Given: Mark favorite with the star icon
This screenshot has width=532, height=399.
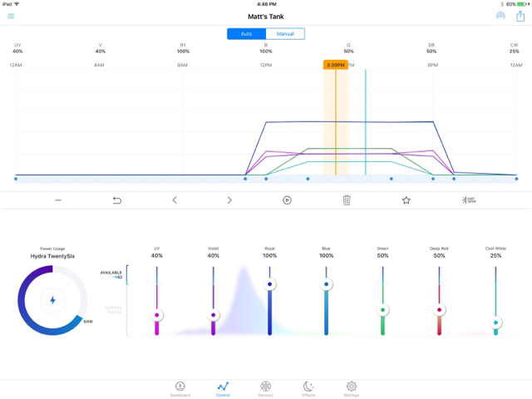Looking at the screenshot, I should 406,200.
